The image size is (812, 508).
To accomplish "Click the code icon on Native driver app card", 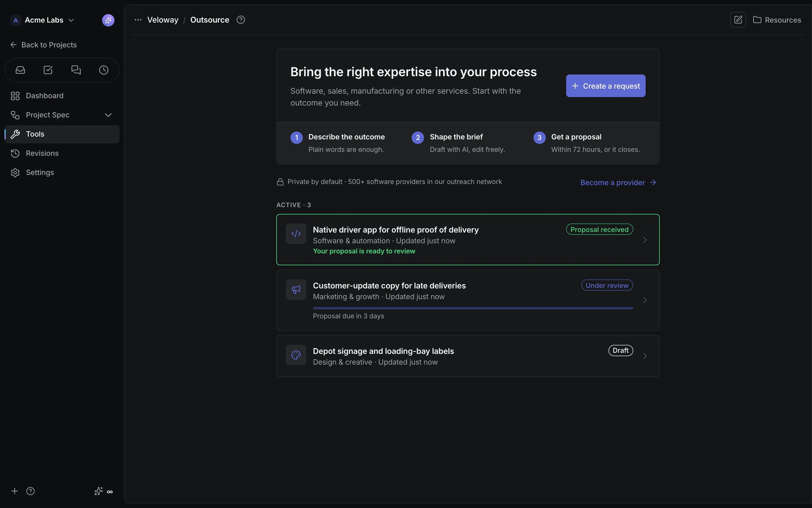I will tap(296, 233).
